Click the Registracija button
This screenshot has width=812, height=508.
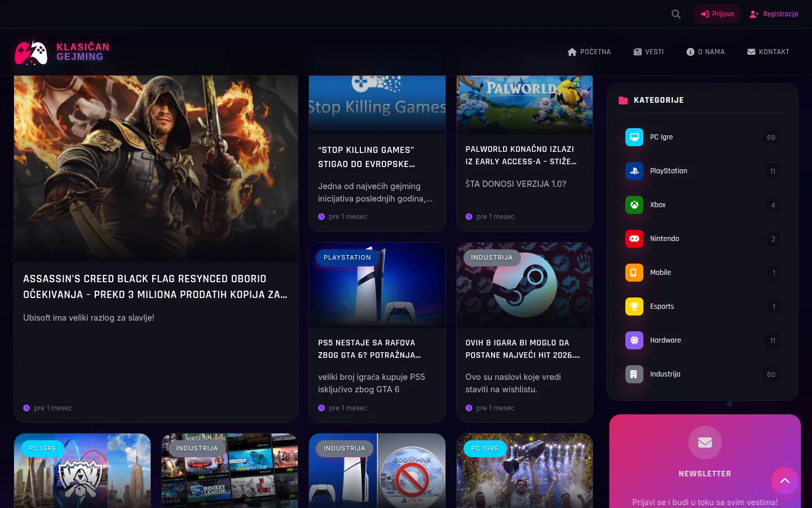[774, 14]
